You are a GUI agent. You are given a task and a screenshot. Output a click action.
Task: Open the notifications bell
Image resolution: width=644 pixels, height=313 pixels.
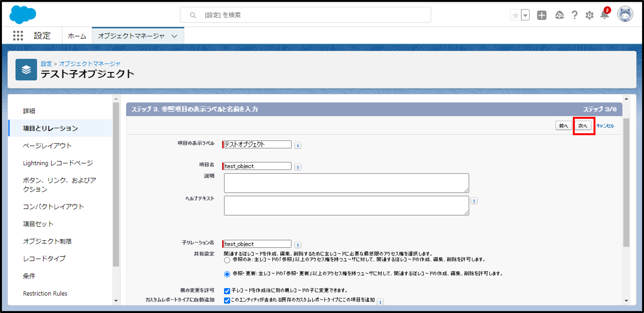coord(604,15)
